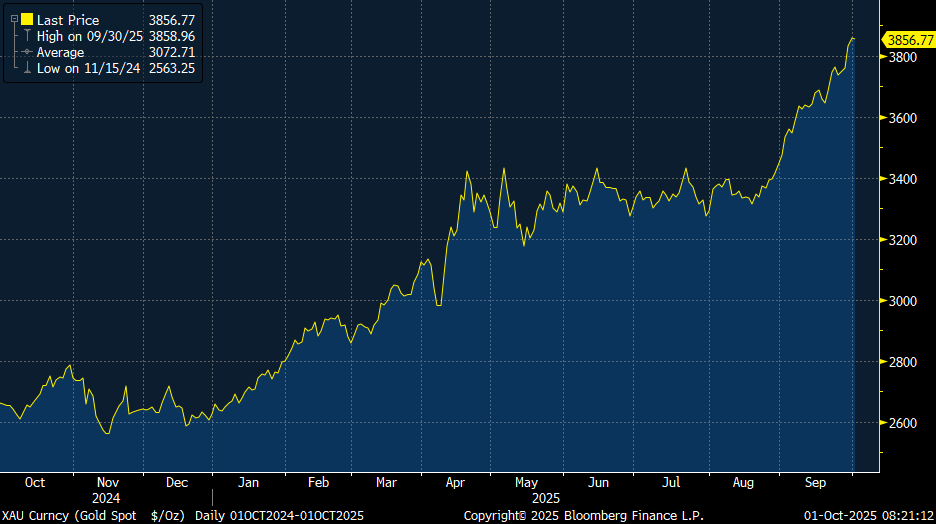Screen dimensions: 936x524
Task: Click the High marker icon in legend
Action: (x=27, y=36)
